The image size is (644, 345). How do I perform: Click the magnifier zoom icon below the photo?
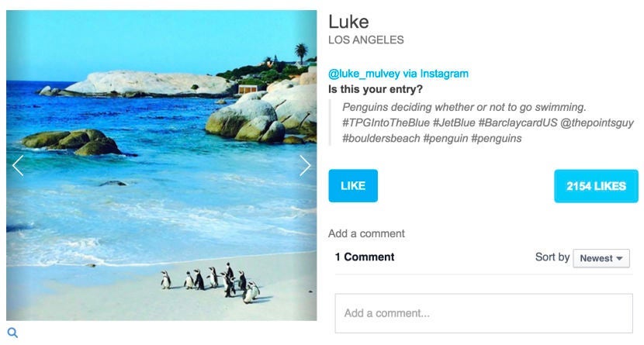(12, 333)
